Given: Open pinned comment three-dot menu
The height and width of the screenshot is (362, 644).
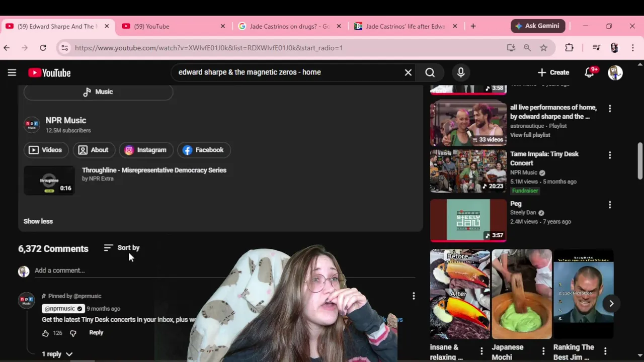Looking at the screenshot, I should coord(414,296).
